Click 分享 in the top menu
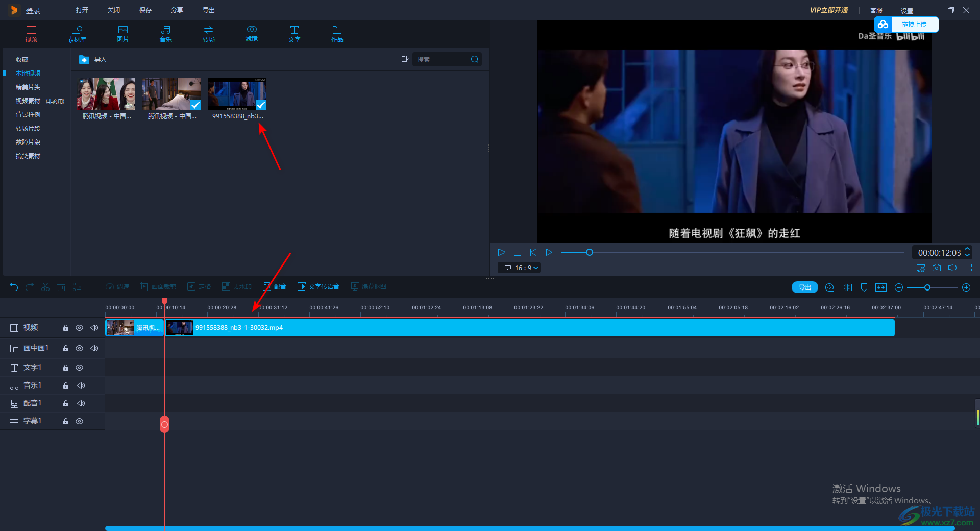 point(177,10)
